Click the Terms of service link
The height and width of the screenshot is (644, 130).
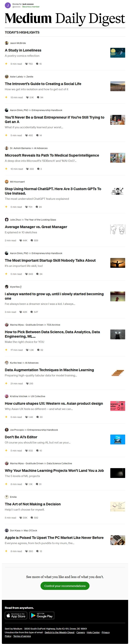point(22,636)
